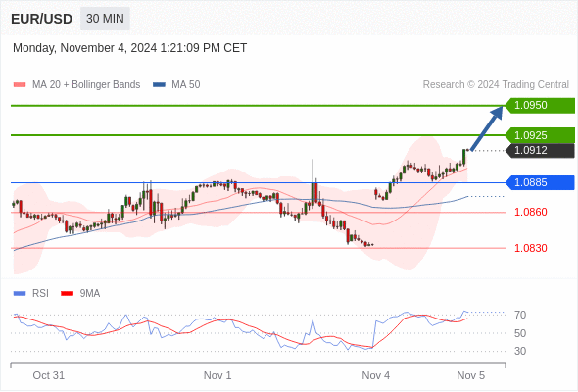This screenshot has width=578, height=392.
Task: Click the blue upward forecast arrow
Action: pos(487,128)
